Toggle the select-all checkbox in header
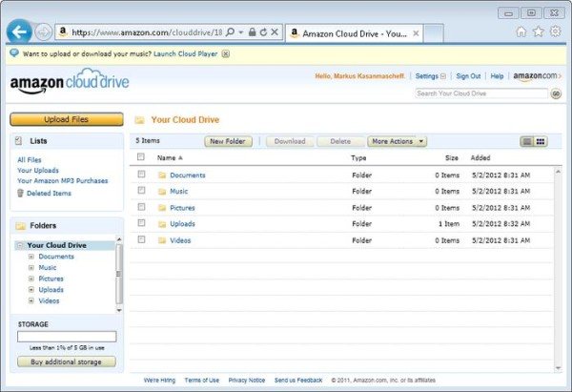Viewport: 572px width, 392px height. (x=141, y=157)
